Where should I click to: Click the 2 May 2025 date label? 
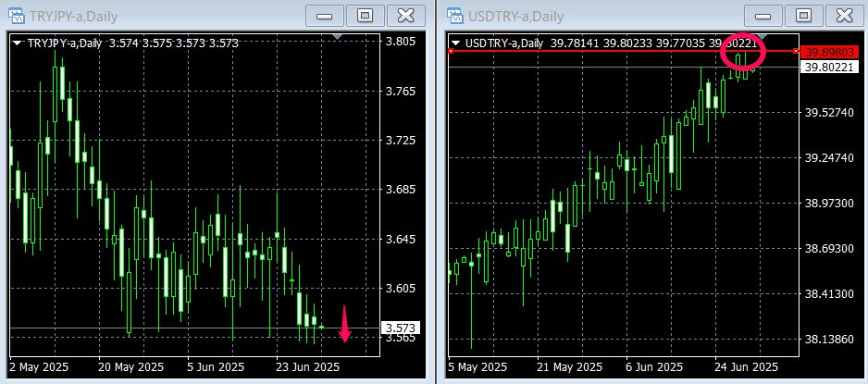click(39, 366)
